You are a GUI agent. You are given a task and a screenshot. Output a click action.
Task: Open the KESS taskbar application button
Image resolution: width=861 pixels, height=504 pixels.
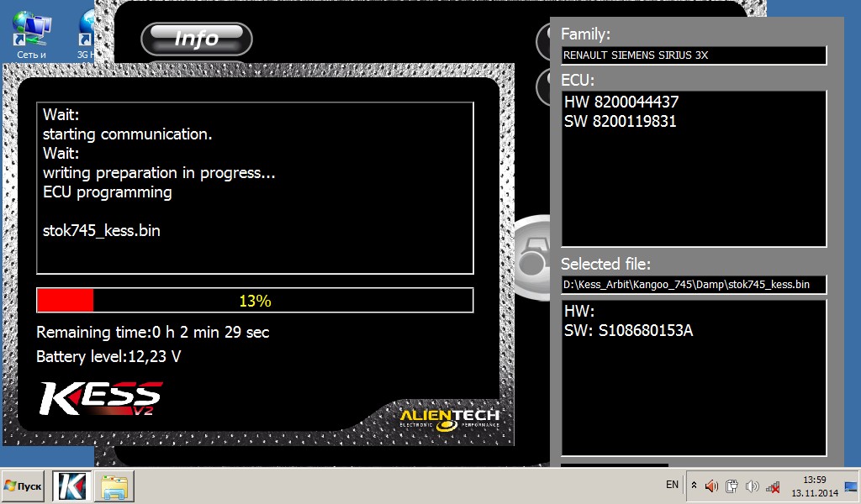click(72, 486)
